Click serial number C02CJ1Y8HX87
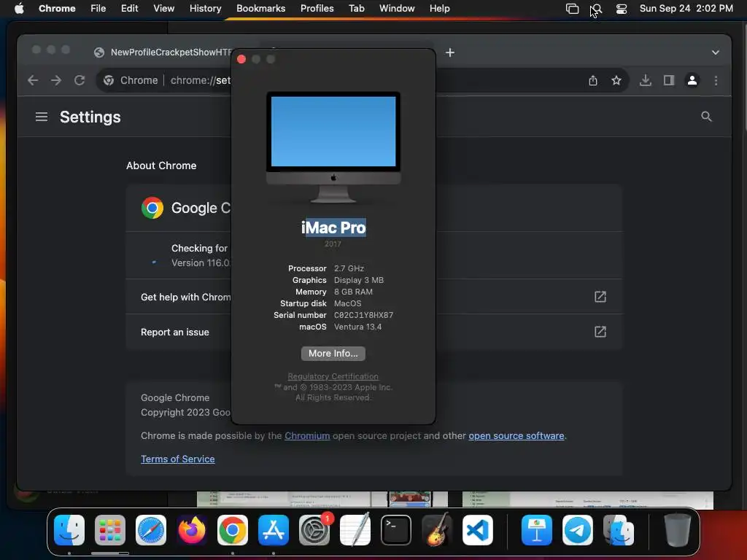 pyautogui.click(x=363, y=315)
